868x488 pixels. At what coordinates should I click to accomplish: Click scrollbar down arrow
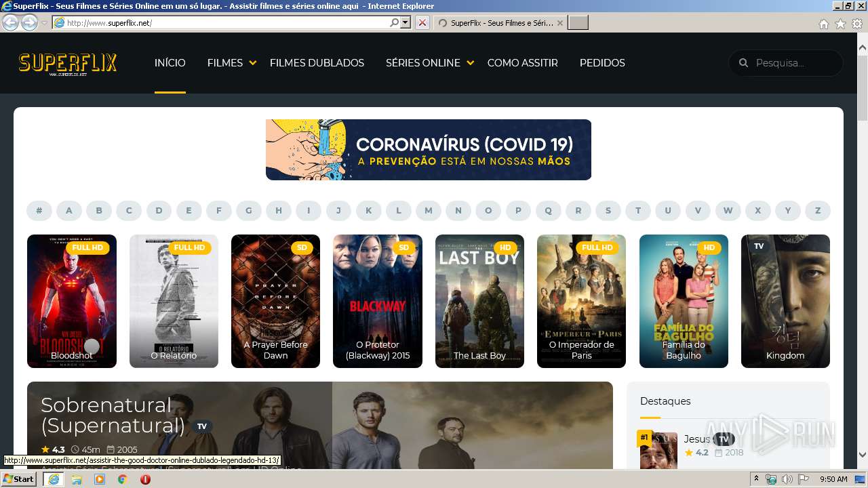pos(863,455)
